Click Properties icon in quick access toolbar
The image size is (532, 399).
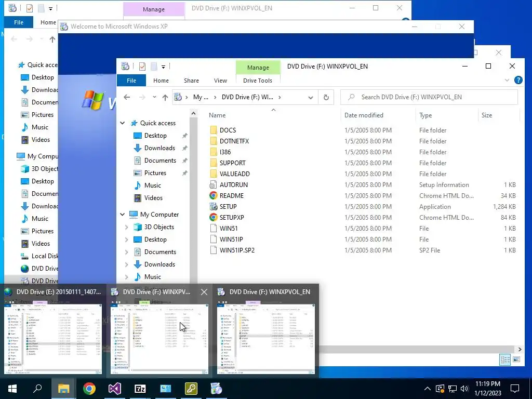[142, 66]
